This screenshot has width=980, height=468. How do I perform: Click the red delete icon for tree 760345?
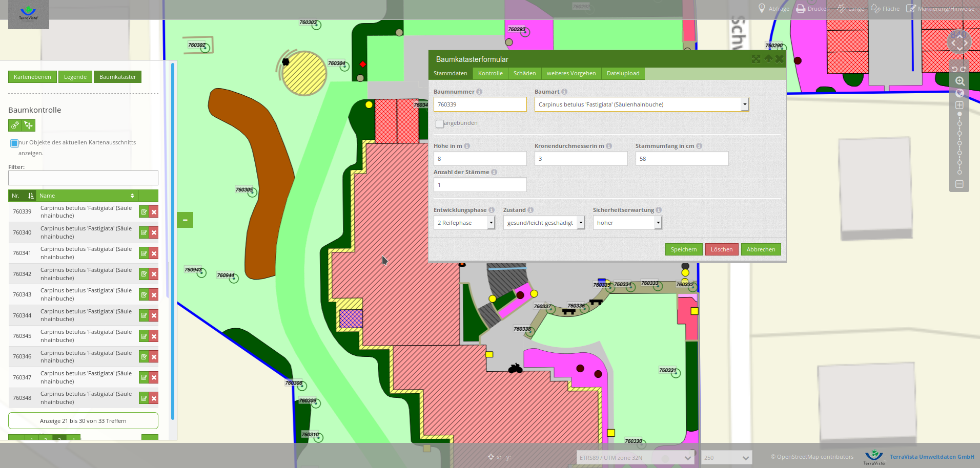(154, 336)
